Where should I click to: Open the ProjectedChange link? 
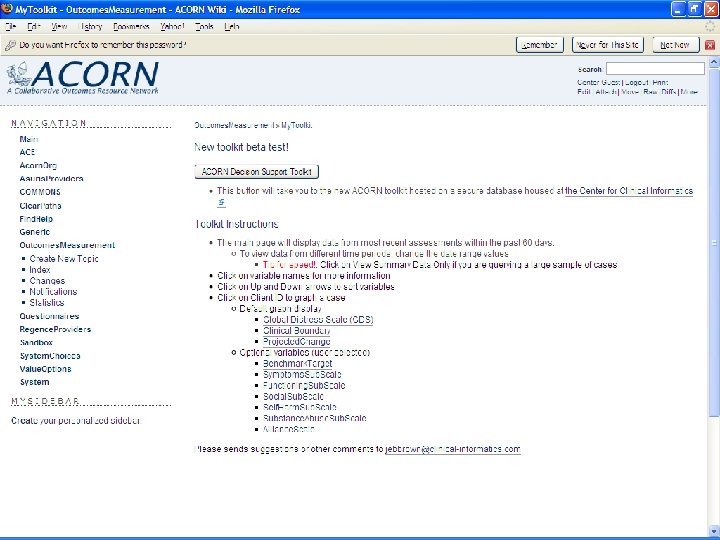click(296, 342)
